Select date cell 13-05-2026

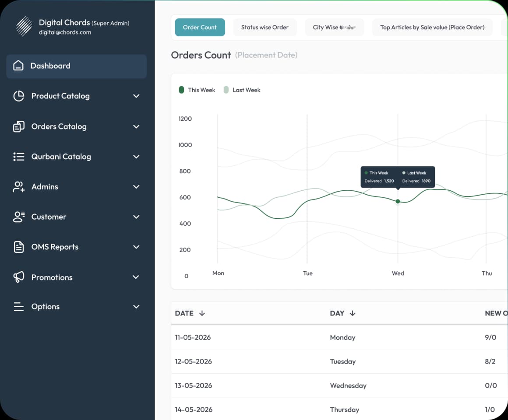tap(194, 385)
